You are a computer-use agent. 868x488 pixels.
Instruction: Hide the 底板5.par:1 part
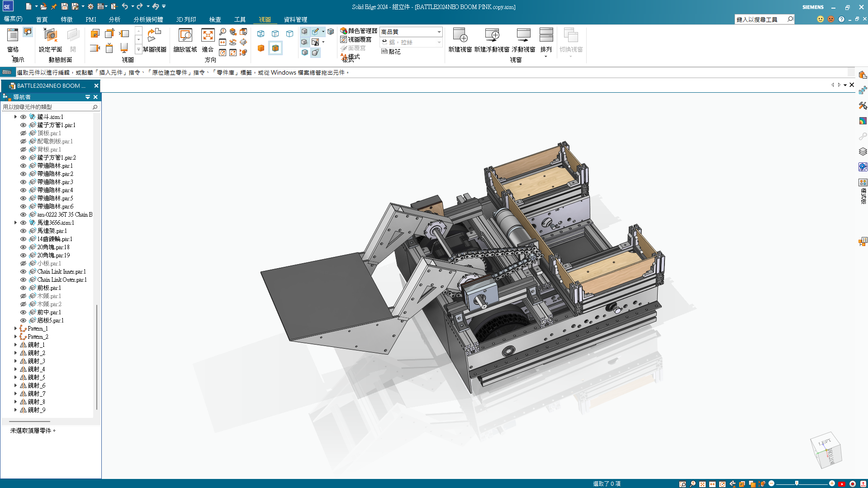(x=23, y=321)
